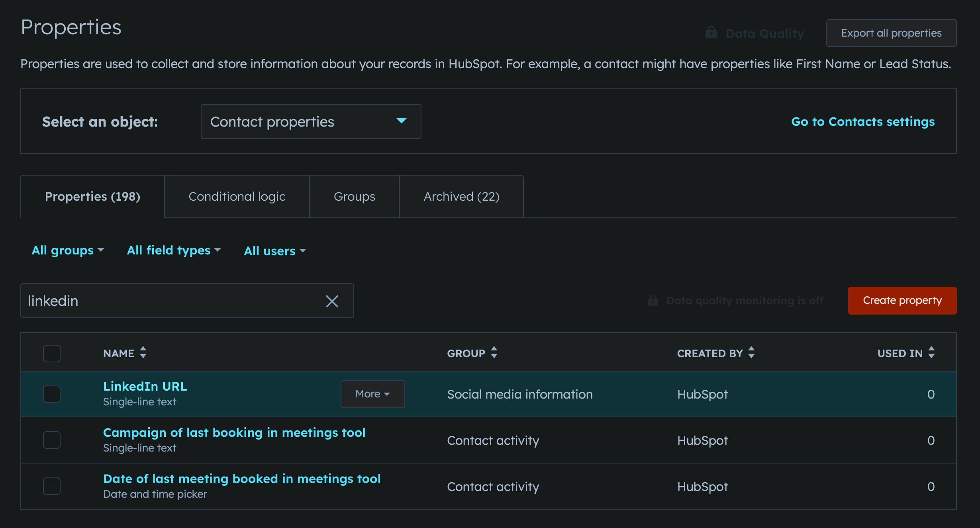Tick checkbox for Date of last meeting booked
This screenshot has width=980, height=528.
pos(52,486)
